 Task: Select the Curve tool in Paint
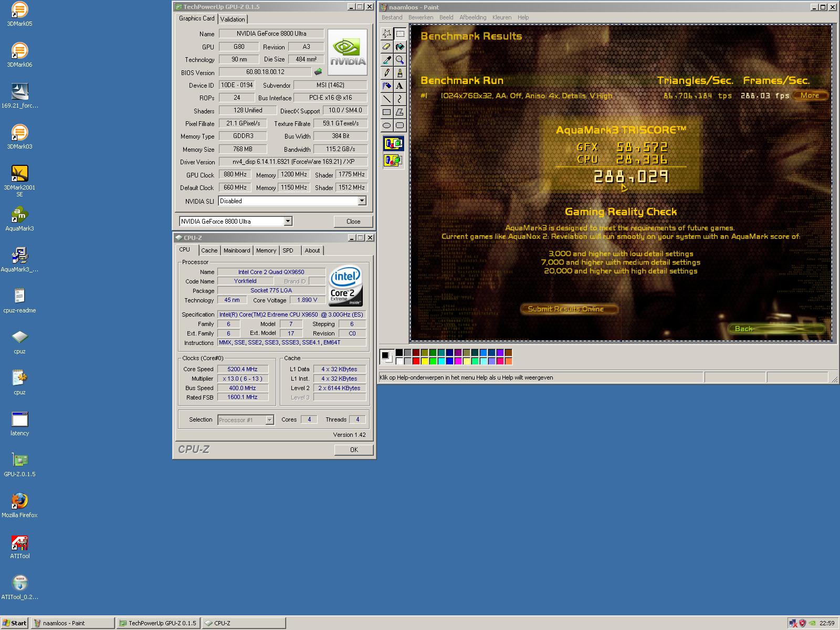pos(400,99)
